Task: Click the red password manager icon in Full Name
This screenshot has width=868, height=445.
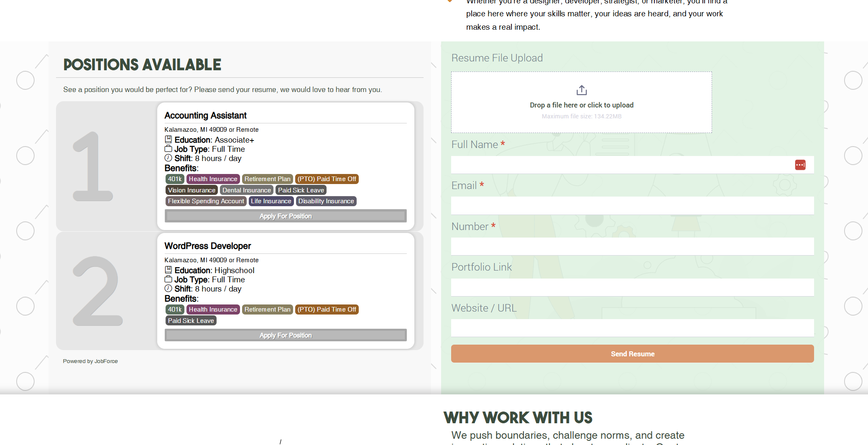Action: coord(800,165)
